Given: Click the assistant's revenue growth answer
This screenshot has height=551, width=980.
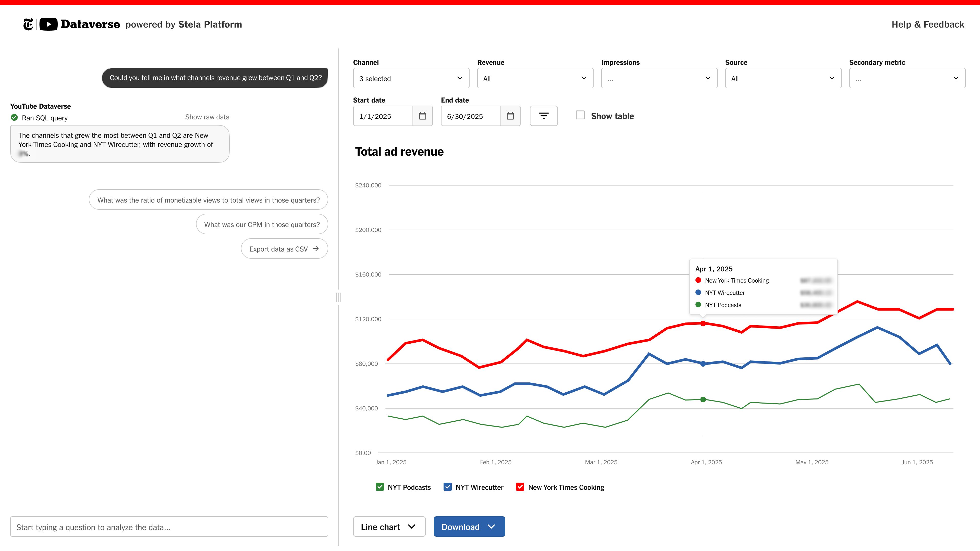Looking at the screenshot, I should coord(120,144).
